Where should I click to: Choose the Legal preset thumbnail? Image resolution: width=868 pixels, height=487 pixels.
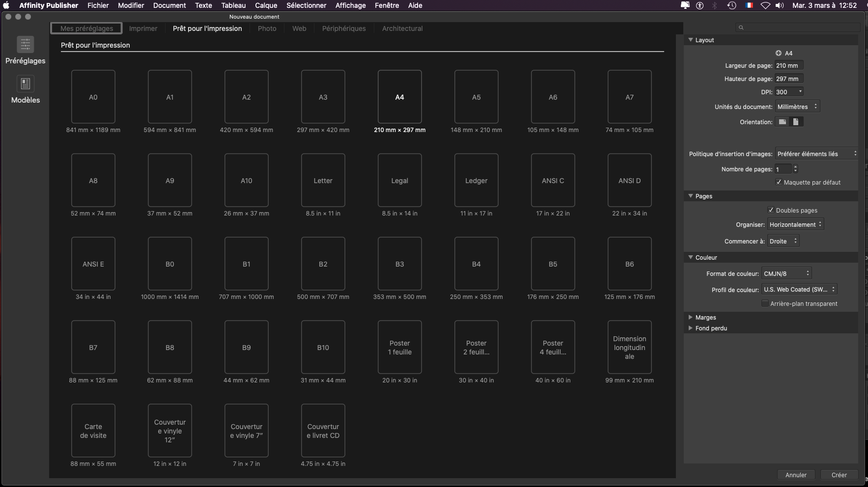coord(400,180)
